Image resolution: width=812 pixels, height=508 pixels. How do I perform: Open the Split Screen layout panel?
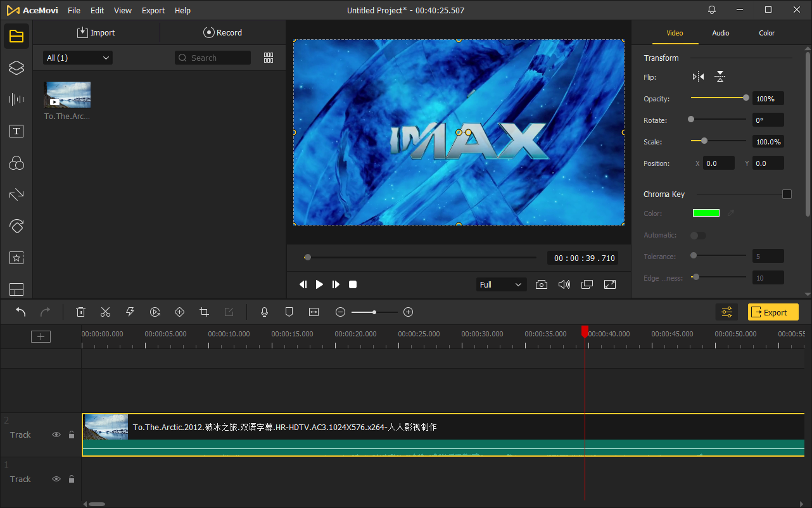coord(16,289)
